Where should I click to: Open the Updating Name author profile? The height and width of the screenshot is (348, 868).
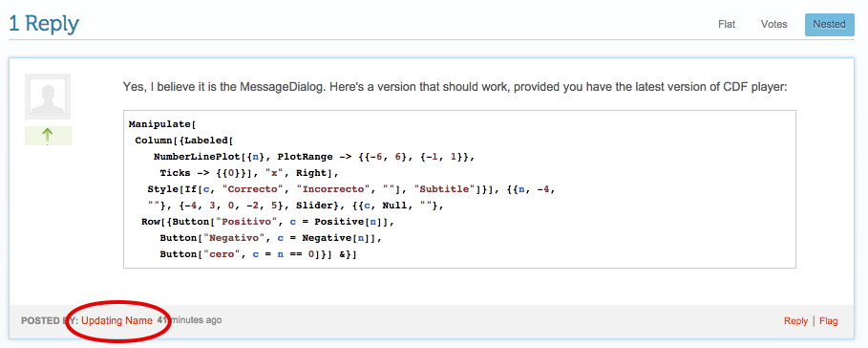116,320
